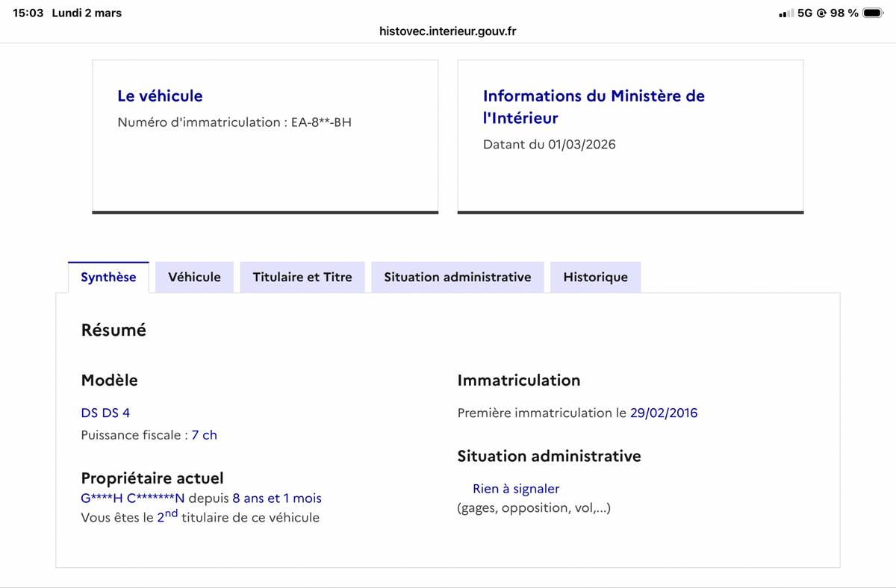Tap the "Lundi 2 mars" date

[x=87, y=13]
